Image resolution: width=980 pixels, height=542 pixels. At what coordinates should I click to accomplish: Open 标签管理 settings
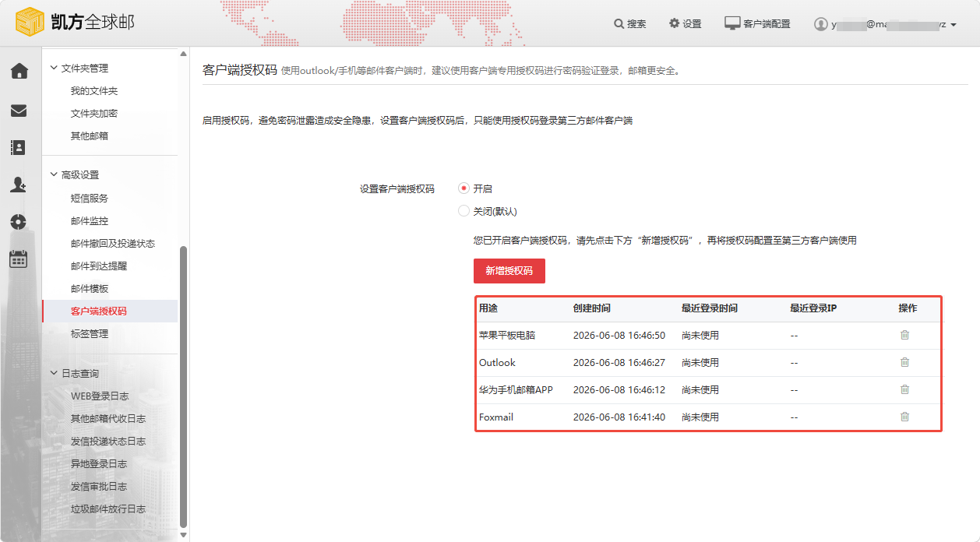90,334
